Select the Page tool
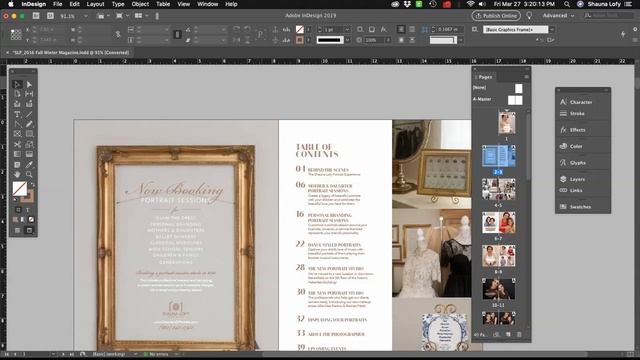 18,94
